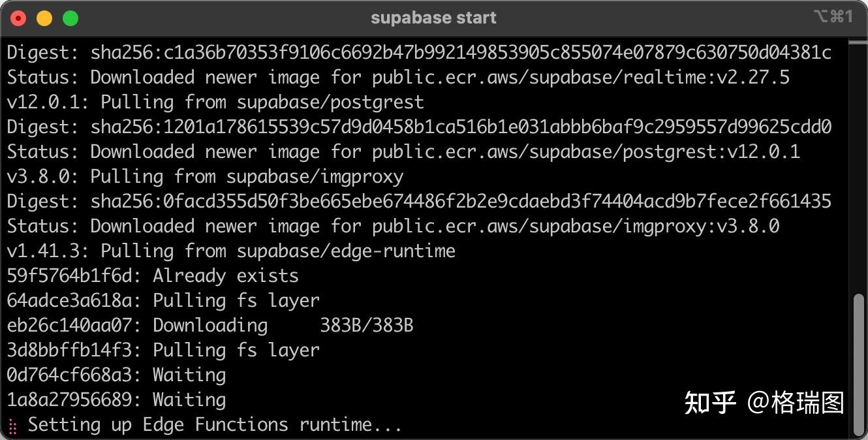The height and width of the screenshot is (440, 868).
Task: Click the postgrest:v12.0.1 image URL
Action: click(x=585, y=151)
